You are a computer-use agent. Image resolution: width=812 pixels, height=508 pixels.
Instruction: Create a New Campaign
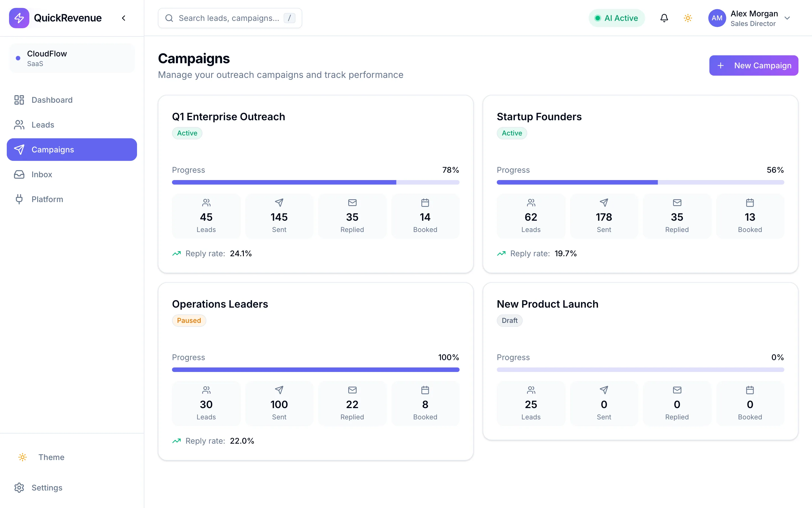pyautogui.click(x=754, y=65)
